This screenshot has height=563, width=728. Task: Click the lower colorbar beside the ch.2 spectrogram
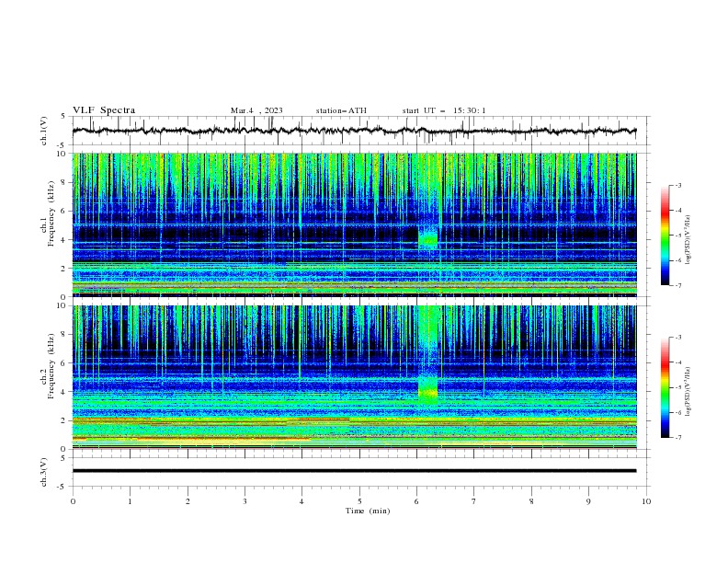pos(665,387)
